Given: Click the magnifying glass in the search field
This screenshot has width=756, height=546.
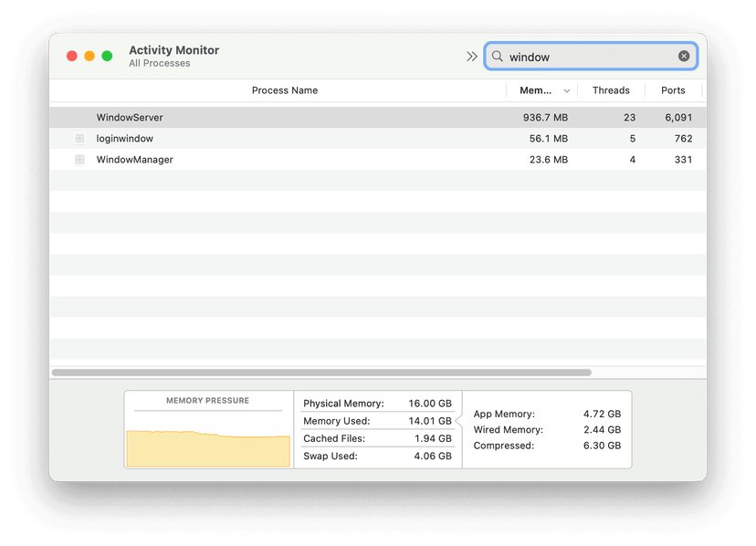Looking at the screenshot, I should [x=497, y=56].
